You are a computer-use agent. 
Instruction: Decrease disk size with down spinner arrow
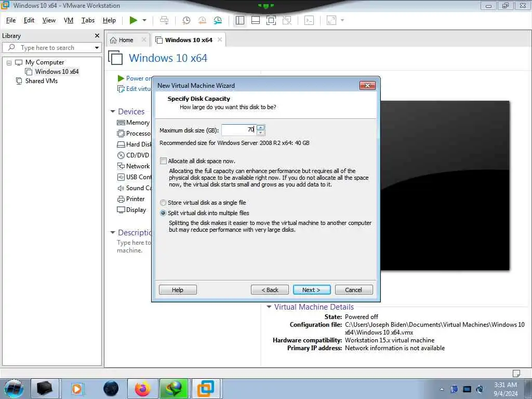(261, 132)
